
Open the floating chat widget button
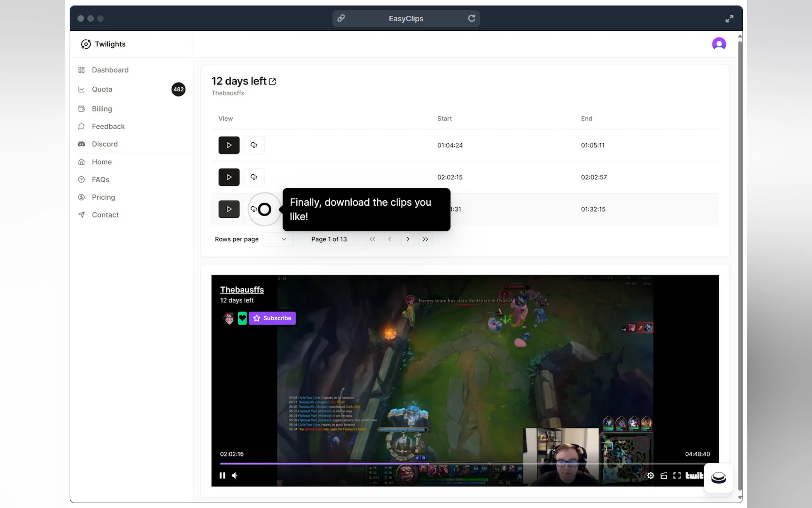(x=718, y=477)
